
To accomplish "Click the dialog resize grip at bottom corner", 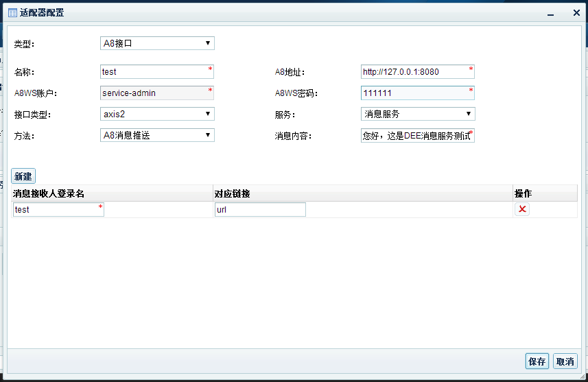I will pos(583,377).
